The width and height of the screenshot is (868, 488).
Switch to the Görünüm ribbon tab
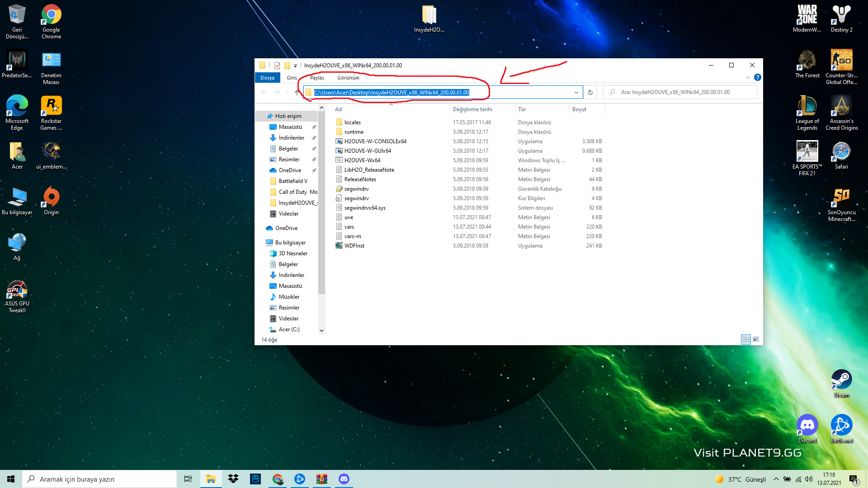pos(348,78)
